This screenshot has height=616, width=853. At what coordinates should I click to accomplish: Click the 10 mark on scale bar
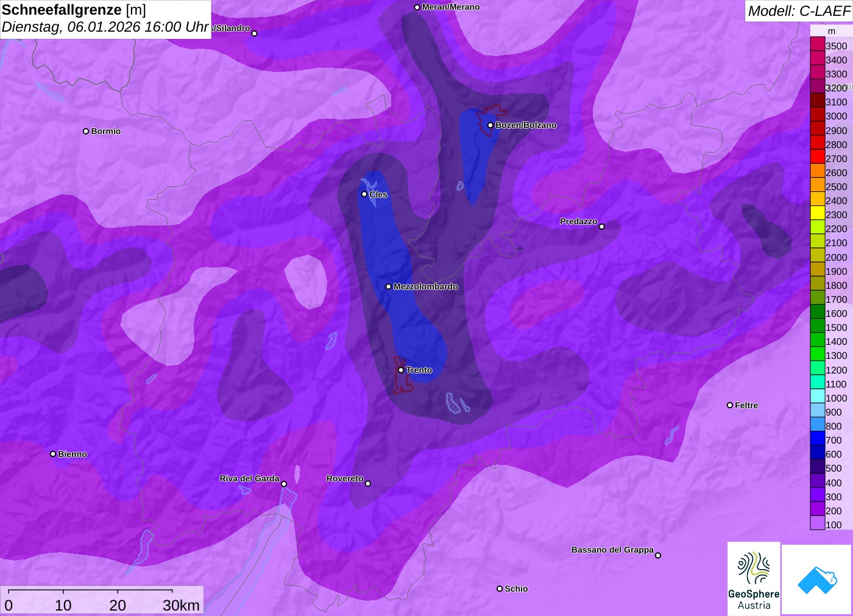point(63,605)
